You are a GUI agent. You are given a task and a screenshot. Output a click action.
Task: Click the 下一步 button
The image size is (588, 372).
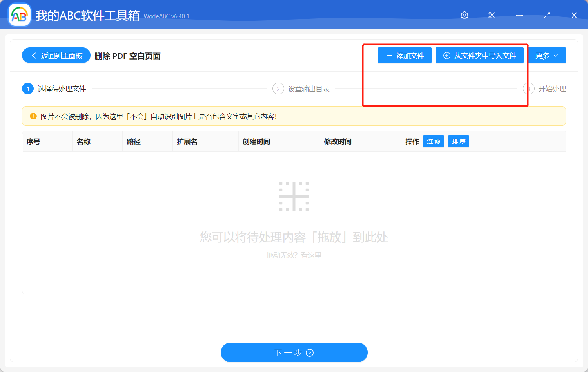(x=294, y=352)
